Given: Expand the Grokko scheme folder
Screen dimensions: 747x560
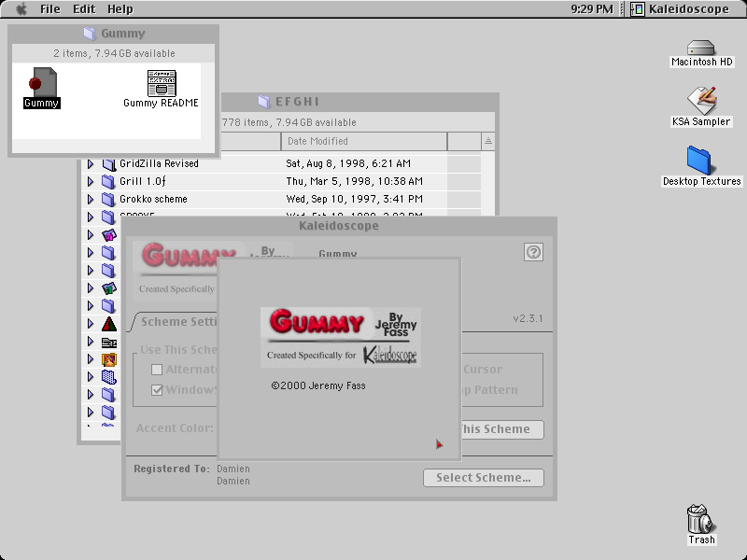Looking at the screenshot, I should click(91, 199).
